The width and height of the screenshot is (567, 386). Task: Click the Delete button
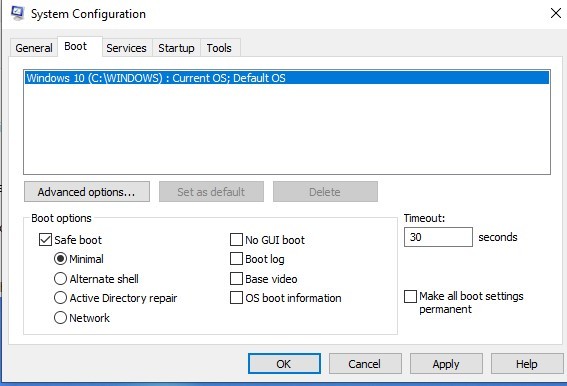(325, 192)
